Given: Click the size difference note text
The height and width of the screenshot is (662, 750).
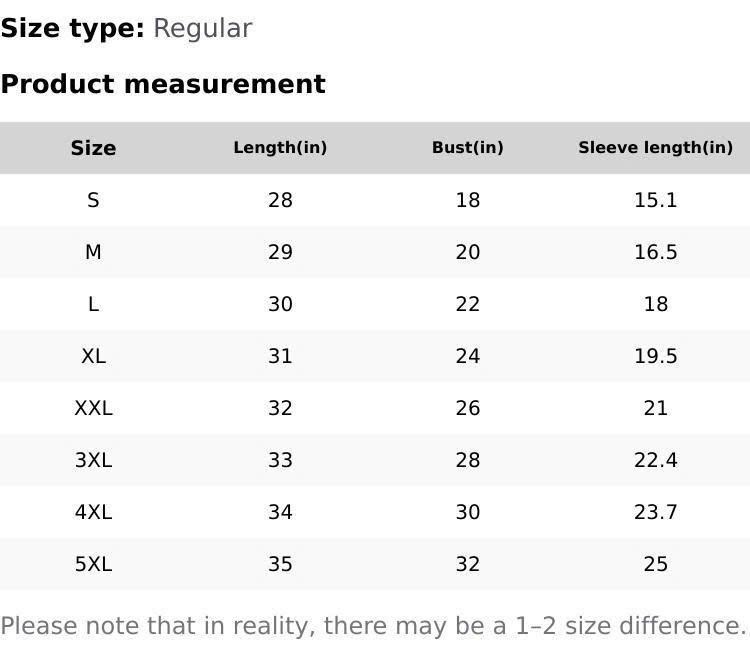Looking at the screenshot, I should pyautogui.click(x=373, y=626).
